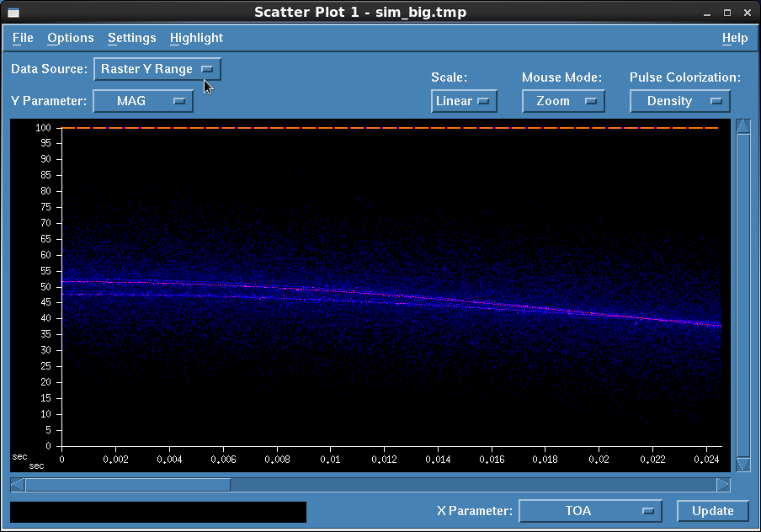Open the Scale Linear dropdown
The height and width of the screenshot is (532, 761).
click(x=464, y=101)
